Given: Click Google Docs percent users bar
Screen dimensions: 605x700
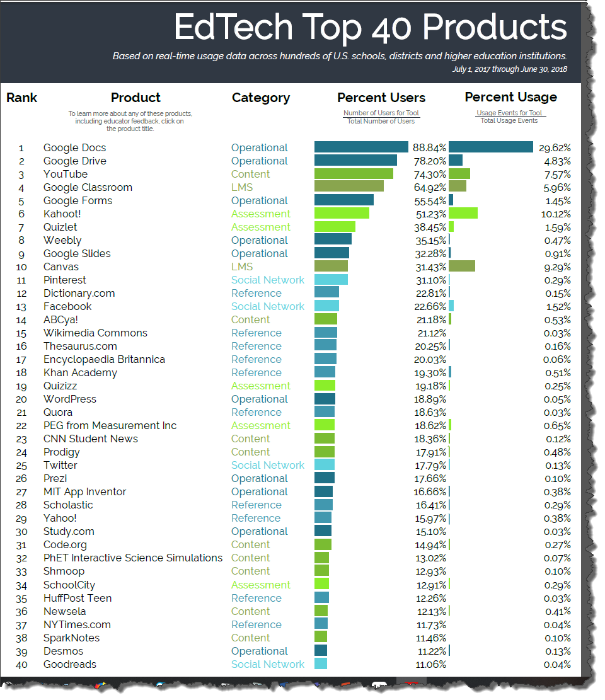Looking at the screenshot, I should coord(361,147).
